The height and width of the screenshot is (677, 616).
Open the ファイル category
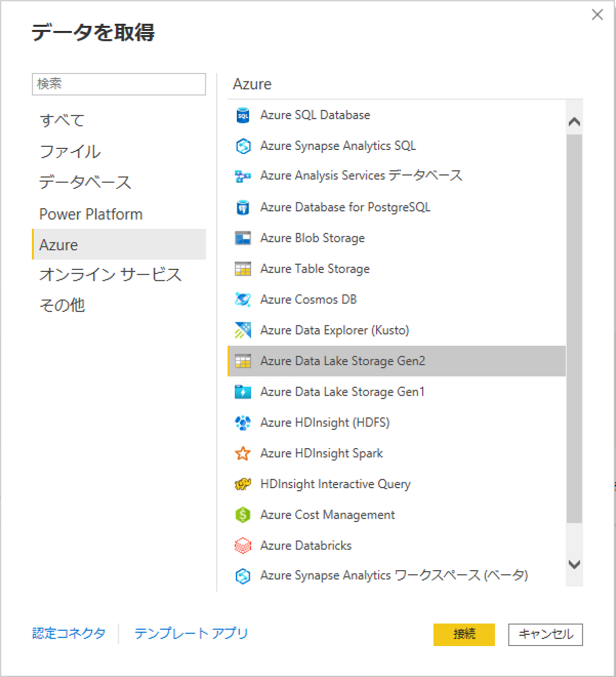tap(70, 151)
